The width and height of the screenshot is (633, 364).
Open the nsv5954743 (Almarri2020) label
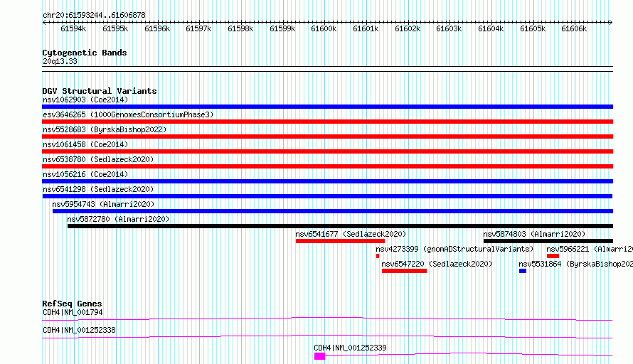tap(103, 204)
